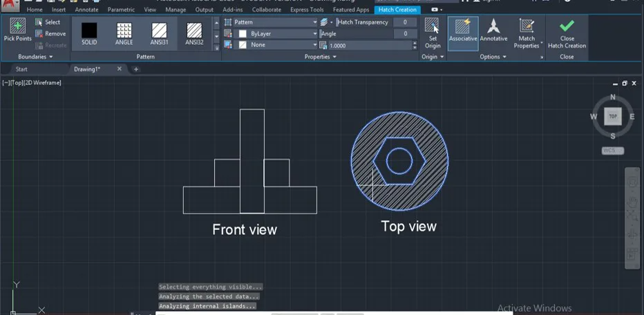644x315 pixels.
Task: Click background color icon beside None
Action: (228, 45)
